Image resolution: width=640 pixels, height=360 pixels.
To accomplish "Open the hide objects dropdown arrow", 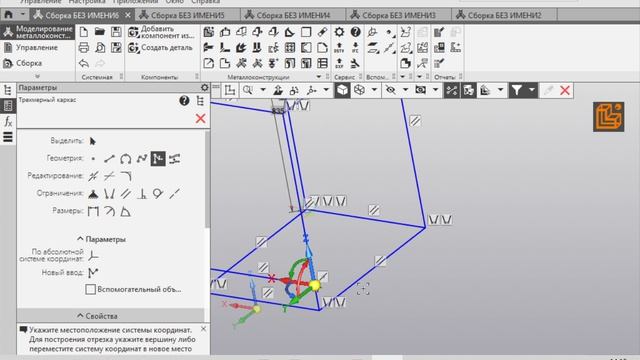I will pos(405,90).
